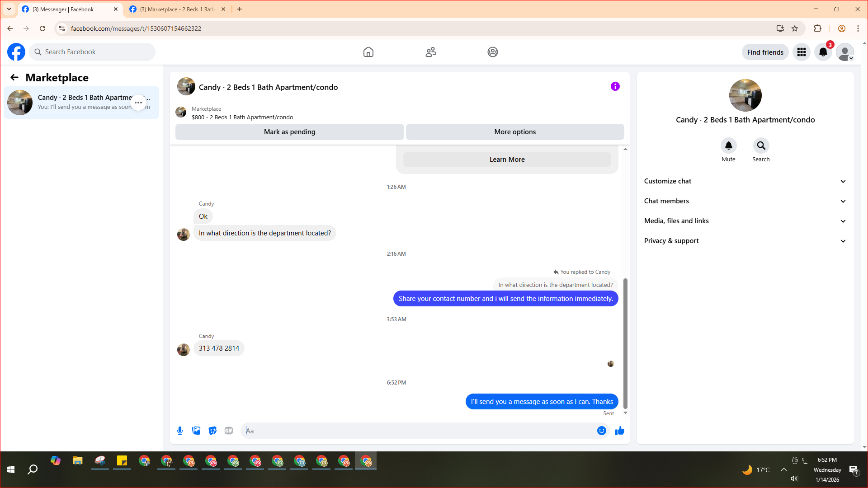Search in conversation using magnifier icon
The image size is (868, 488).
761,145
